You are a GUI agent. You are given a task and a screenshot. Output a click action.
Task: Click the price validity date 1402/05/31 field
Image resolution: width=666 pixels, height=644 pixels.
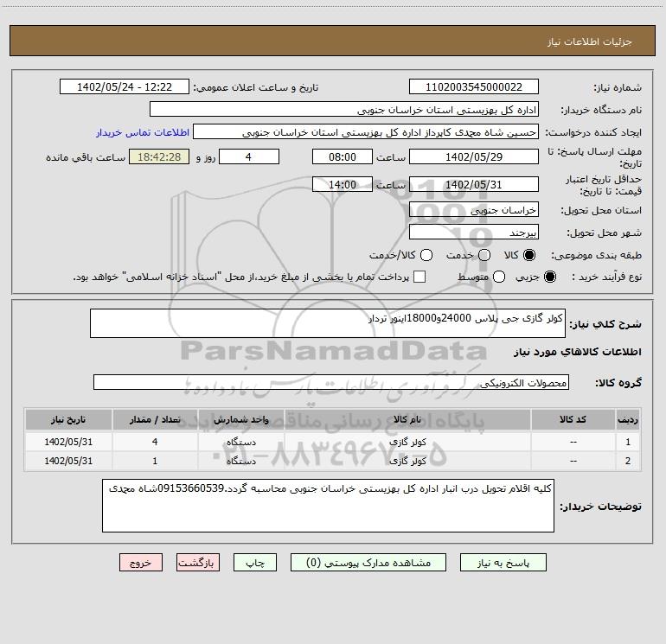[474, 185]
